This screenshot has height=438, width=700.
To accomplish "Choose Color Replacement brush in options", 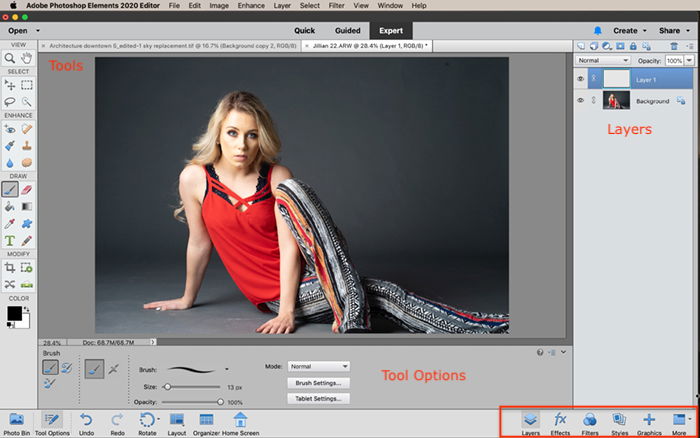I will click(x=50, y=383).
